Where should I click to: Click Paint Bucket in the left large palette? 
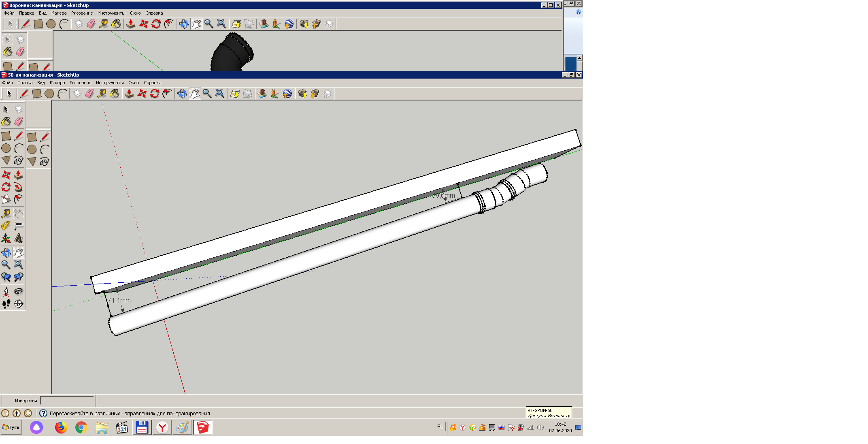(x=6, y=122)
